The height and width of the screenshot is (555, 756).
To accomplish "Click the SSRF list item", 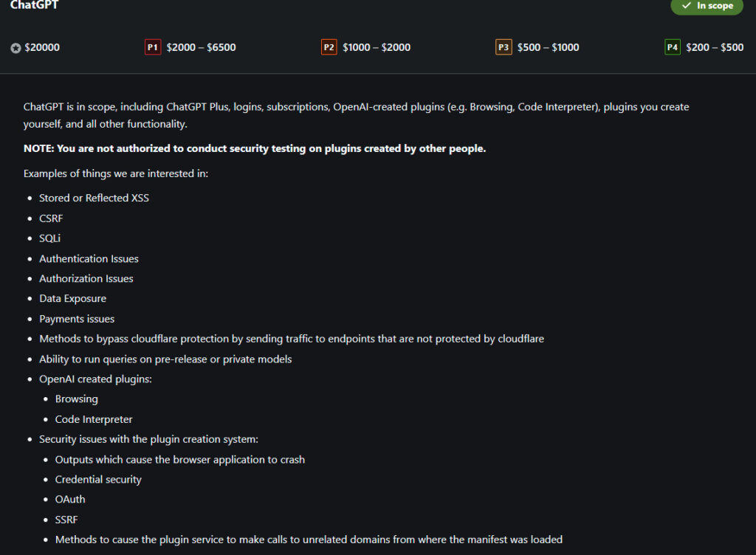I will [66, 520].
